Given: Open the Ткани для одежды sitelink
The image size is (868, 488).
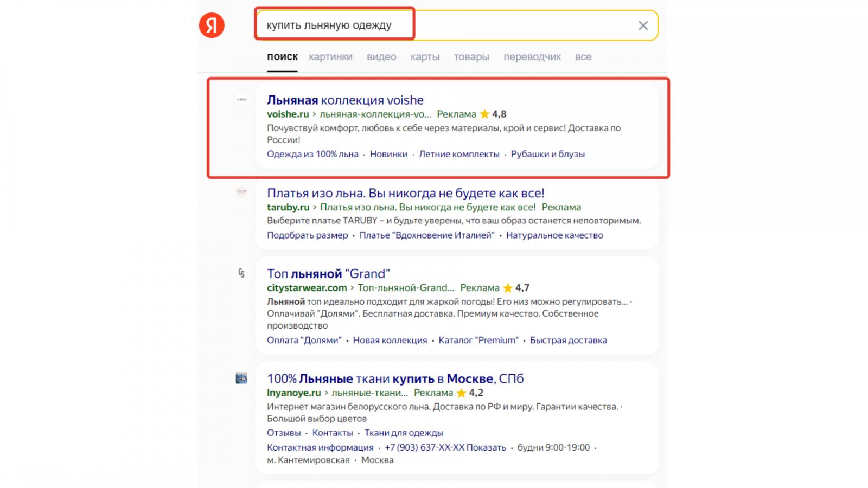Looking at the screenshot, I should point(404,433).
